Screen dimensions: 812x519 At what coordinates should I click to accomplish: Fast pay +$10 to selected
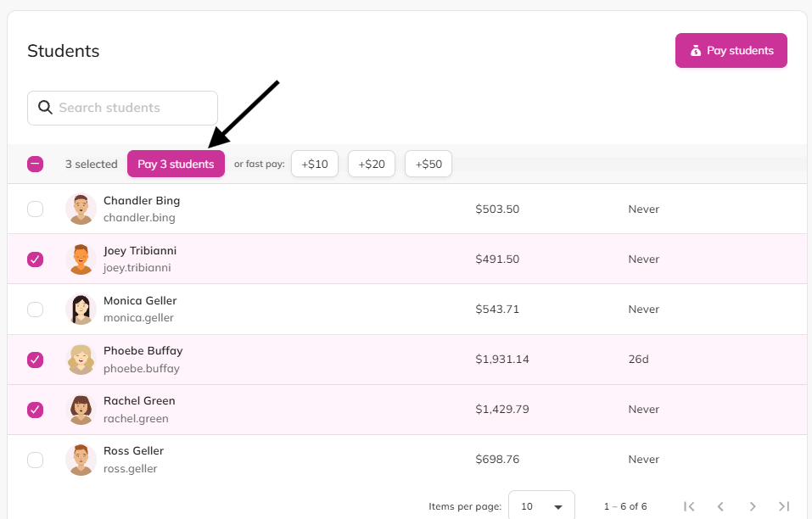coord(315,164)
